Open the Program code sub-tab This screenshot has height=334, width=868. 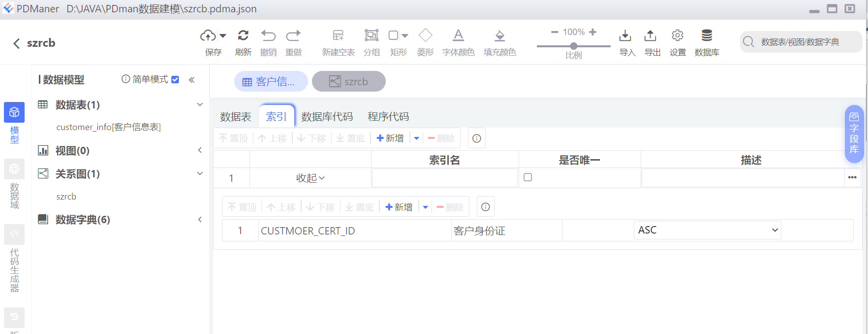click(388, 117)
